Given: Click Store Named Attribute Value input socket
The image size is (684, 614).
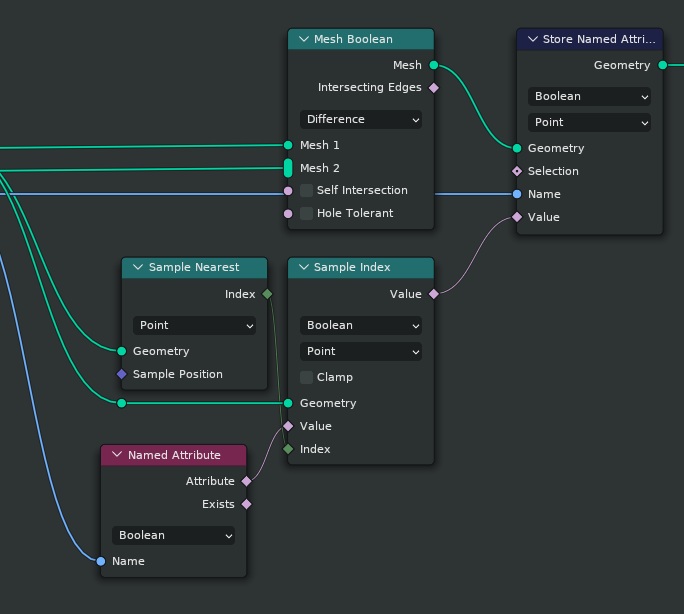Looking at the screenshot, I should [517, 217].
